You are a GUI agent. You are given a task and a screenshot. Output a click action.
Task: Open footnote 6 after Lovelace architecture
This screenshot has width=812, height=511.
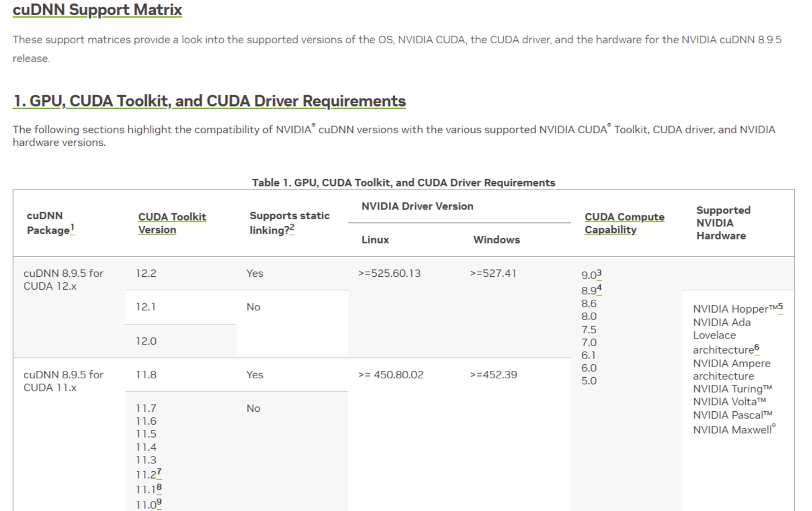coord(757,347)
